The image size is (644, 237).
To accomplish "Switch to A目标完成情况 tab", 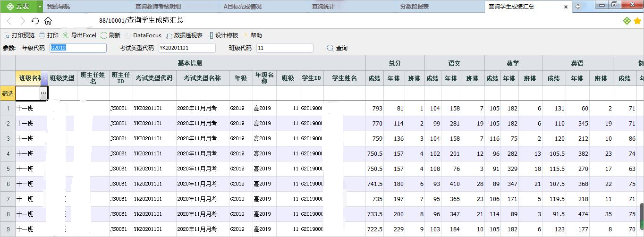I will click(x=242, y=7).
